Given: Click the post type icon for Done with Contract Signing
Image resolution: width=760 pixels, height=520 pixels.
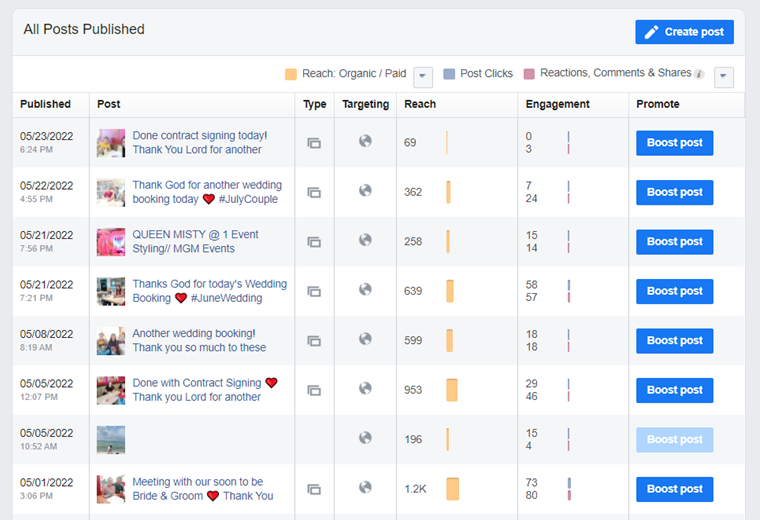Looking at the screenshot, I should (x=314, y=391).
